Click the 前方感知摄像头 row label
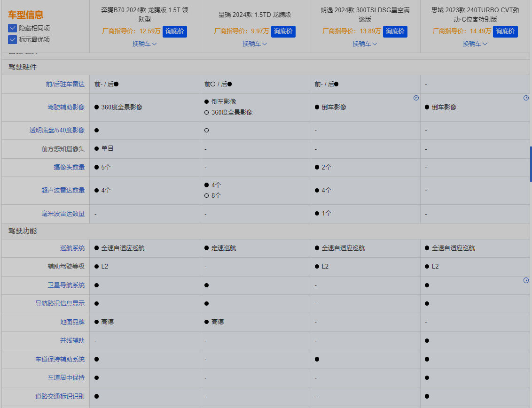 click(63, 149)
